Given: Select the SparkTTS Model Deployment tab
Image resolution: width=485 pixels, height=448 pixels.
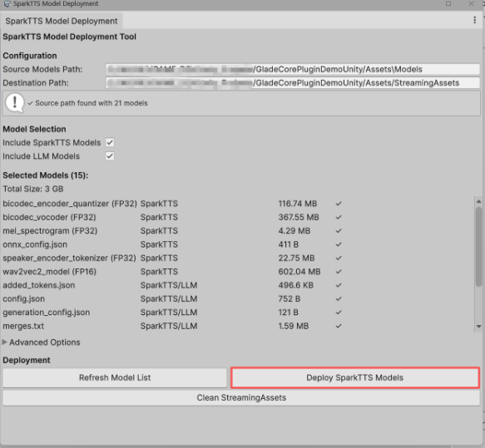Looking at the screenshot, I should point(62,21).
